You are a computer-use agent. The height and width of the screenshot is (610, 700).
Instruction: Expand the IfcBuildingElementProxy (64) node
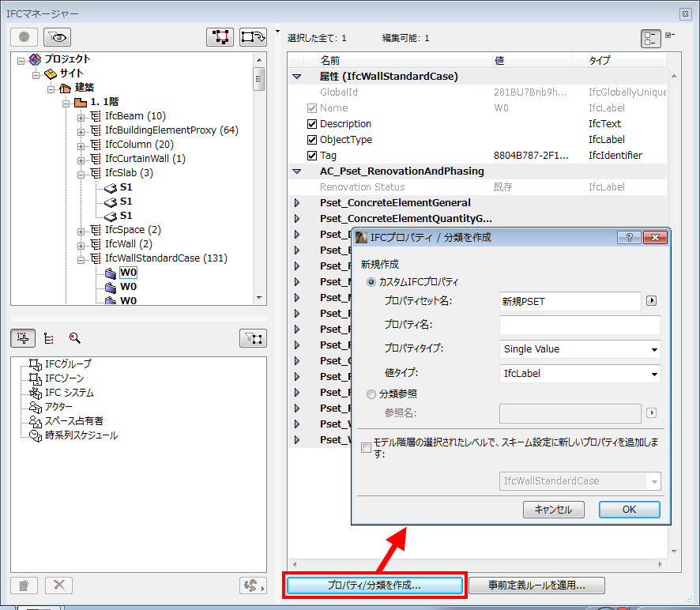point(81,132)
